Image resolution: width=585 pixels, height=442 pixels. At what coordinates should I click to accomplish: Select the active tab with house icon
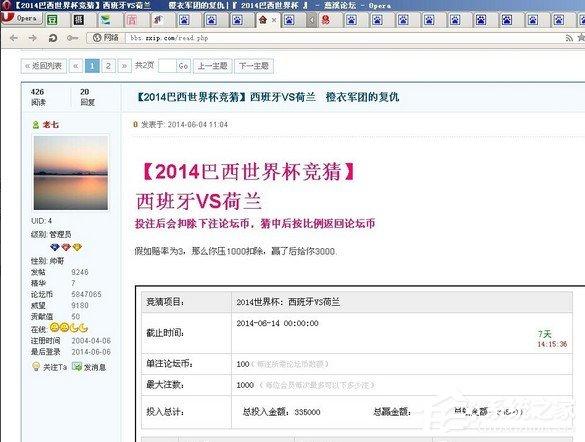pyautogui.click(x=263, y=20)
